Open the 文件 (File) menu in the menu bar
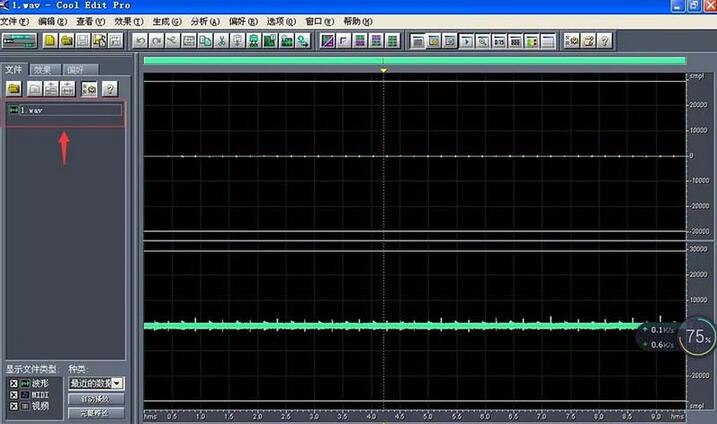 tap(17, 21)
